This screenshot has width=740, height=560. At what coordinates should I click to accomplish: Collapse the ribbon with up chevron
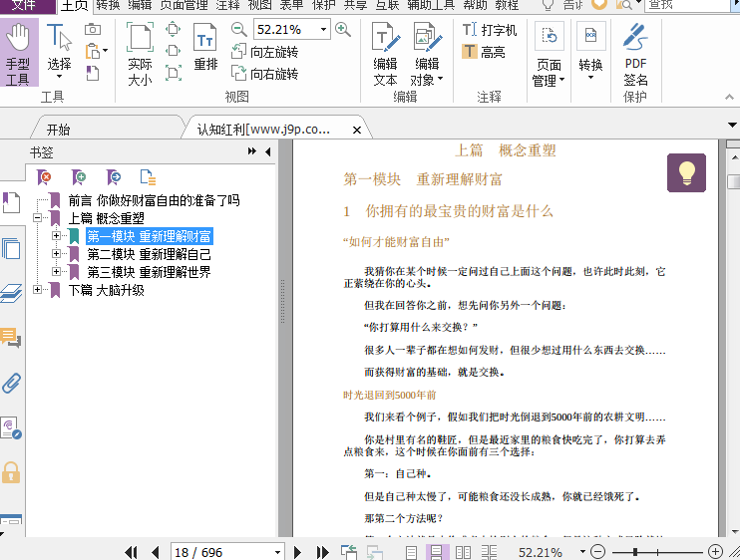click(x=729, y=97)
